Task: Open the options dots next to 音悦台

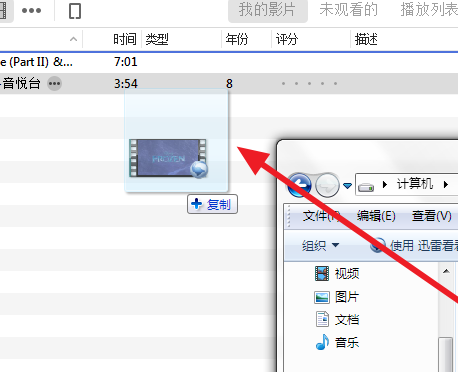Action: (54, 83)
